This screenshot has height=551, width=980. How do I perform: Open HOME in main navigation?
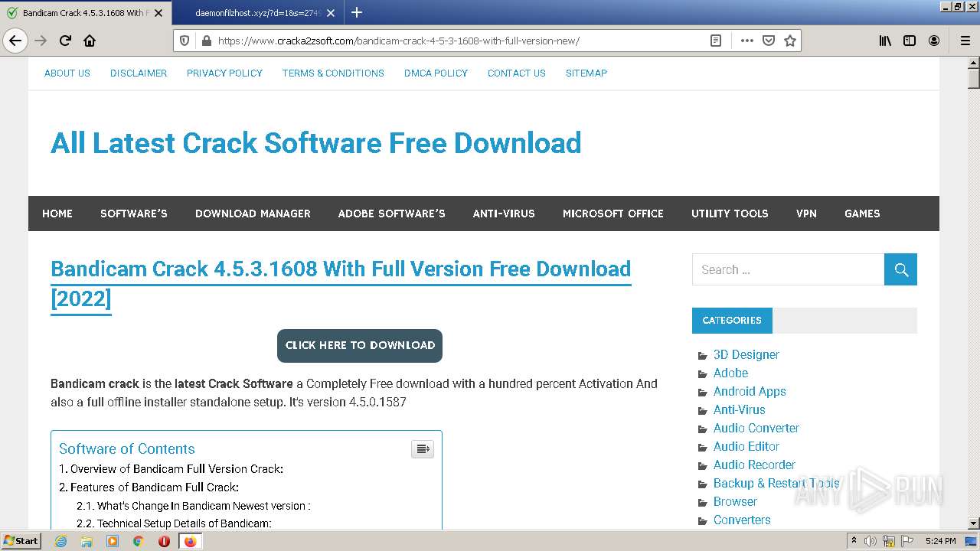(x=57, y=214)
